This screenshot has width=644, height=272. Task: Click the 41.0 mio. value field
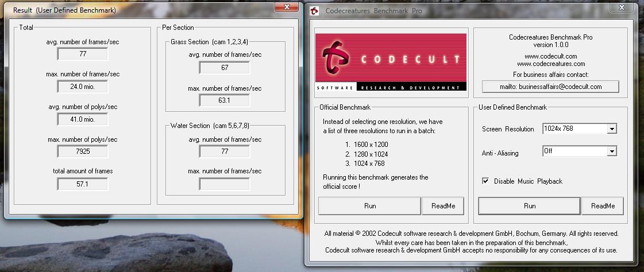(83, 119)
